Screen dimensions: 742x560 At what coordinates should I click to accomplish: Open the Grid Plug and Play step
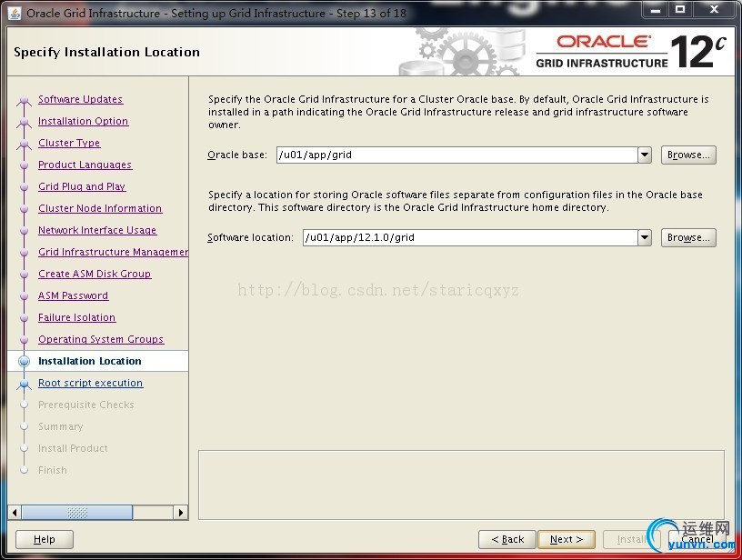tap(82, 186)
